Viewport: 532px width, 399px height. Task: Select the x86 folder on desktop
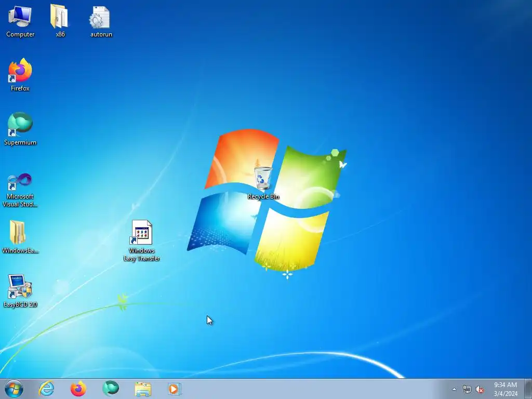coord(60,21)
